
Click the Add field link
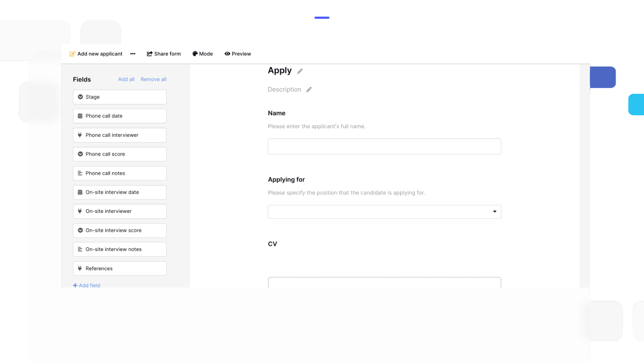(87, 285)
